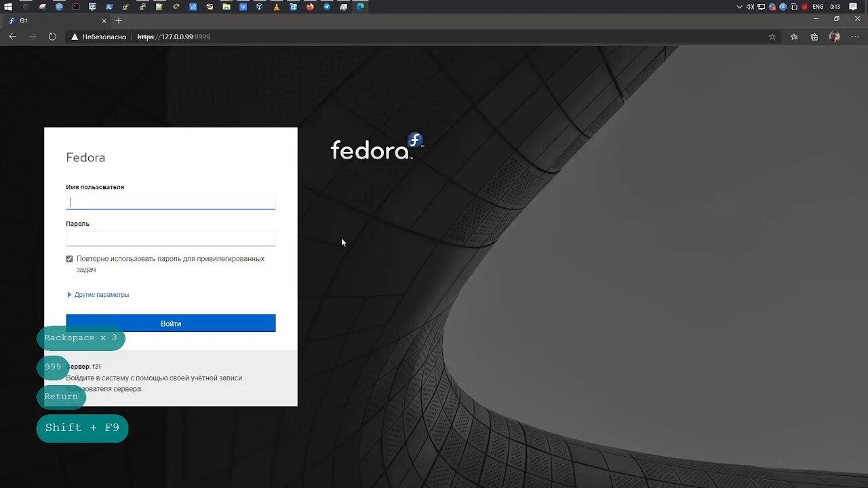Open Firefox from the taskbar
Screen dimensions: 868x488
310,7
